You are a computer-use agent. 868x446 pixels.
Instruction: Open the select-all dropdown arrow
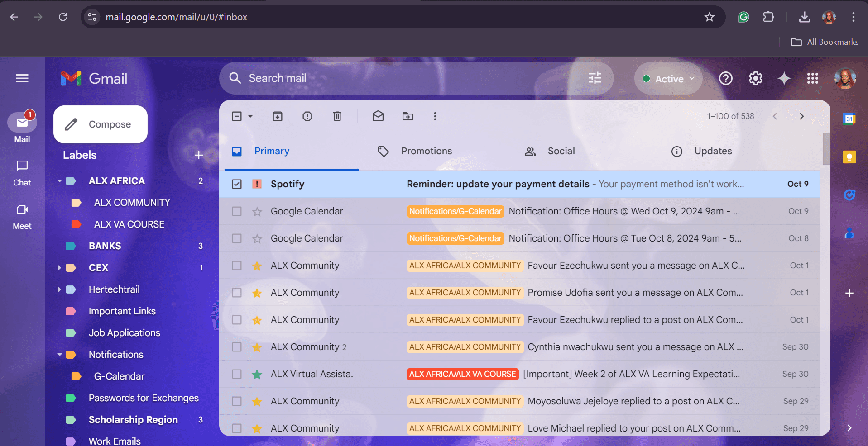[250, 116]
